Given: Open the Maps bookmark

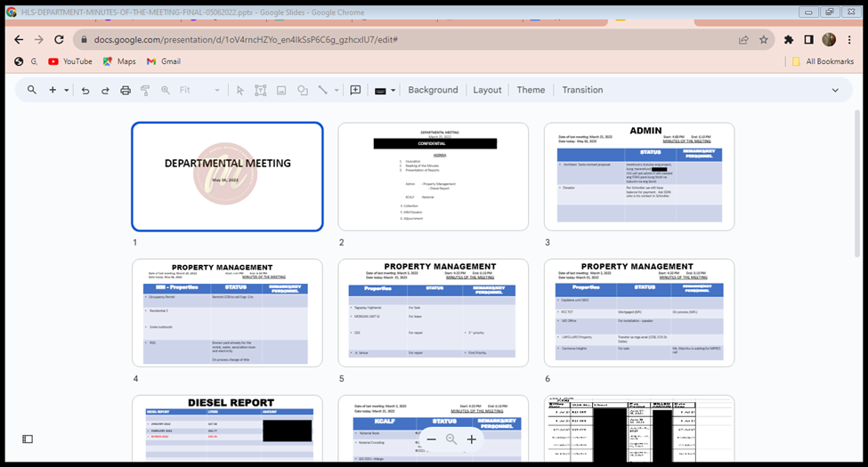Looking at the screenshot, I should [119, 61].
